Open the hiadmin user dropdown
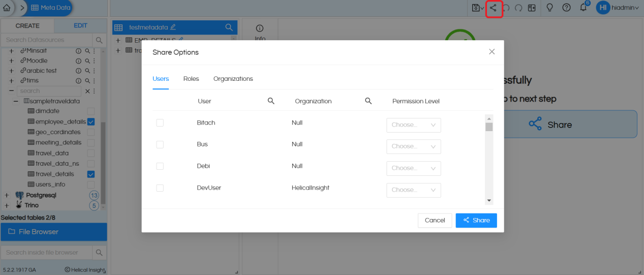 (625, 8)
